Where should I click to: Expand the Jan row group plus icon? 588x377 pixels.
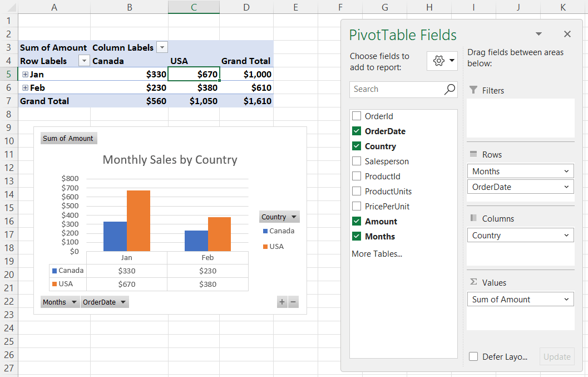coord(24,74)
